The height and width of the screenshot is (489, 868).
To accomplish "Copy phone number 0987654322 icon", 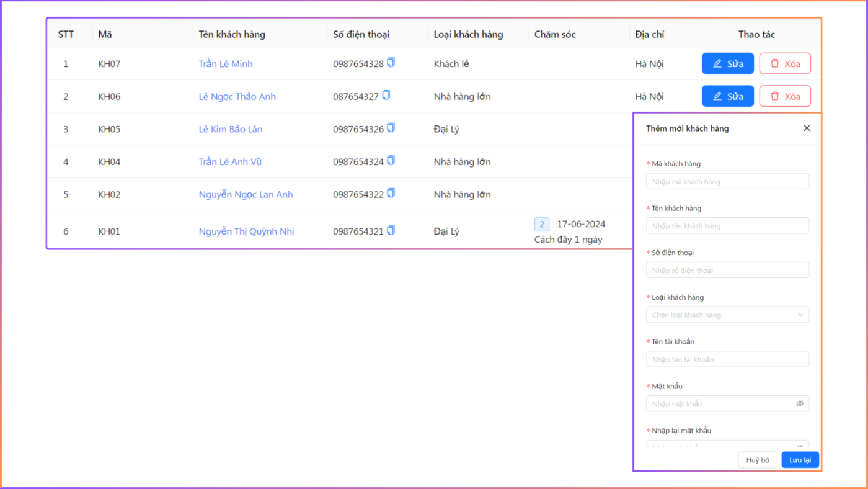I will click(x=391, y=193).
